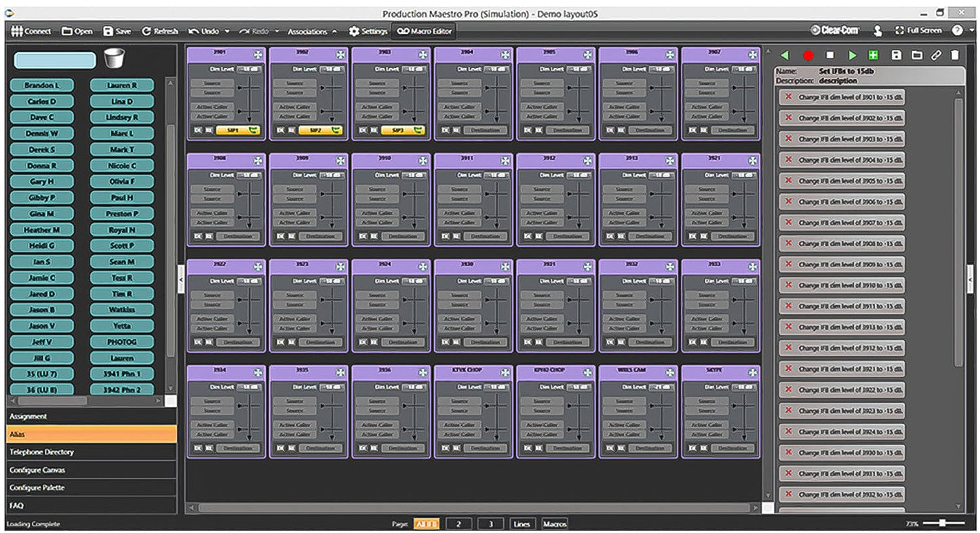Select the Alias section
This screenshot has width=980, height=533.
(x=92, y=434)
